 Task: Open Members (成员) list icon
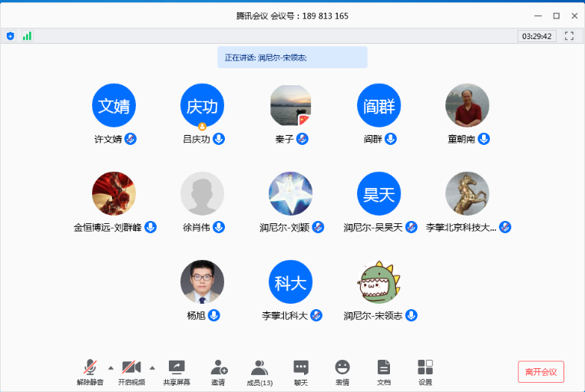click(x=259, y=367)
